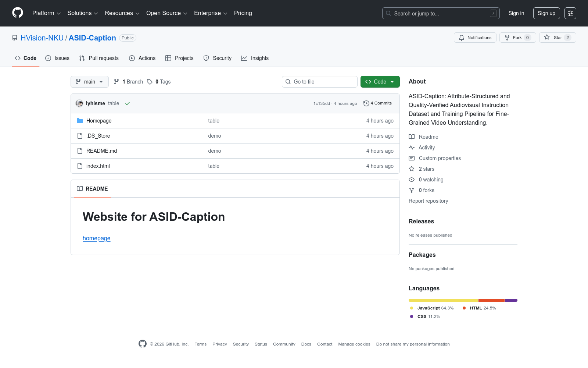This screenshot has width=588, height=368.
Task: Open appearance settings icon button
Action: tap(570, 13)
